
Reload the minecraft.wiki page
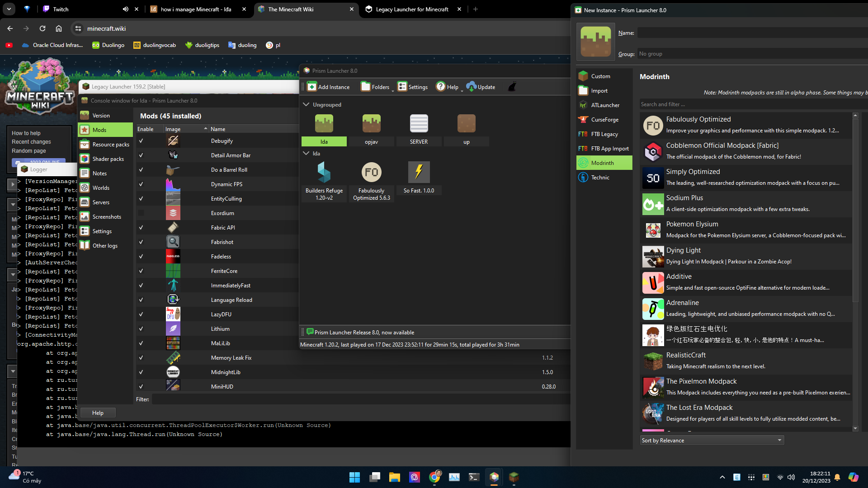[x=42, y=28]
